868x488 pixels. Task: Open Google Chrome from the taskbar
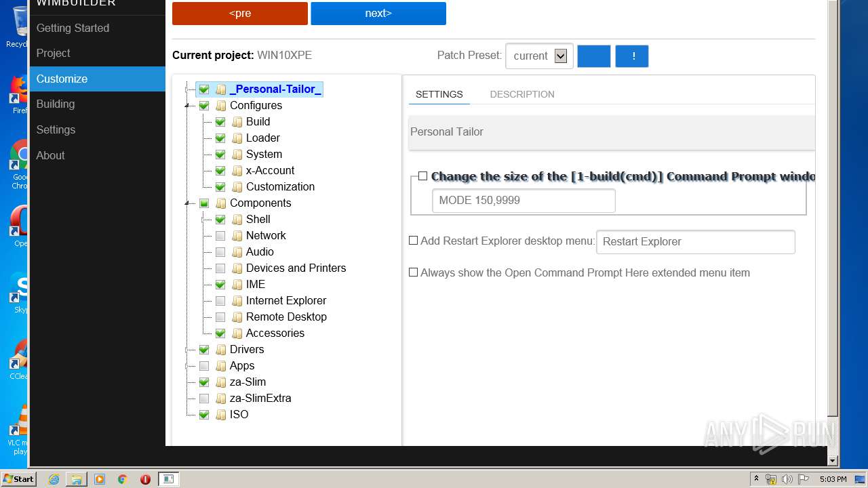pyautogui.click(x=122, y=479)
